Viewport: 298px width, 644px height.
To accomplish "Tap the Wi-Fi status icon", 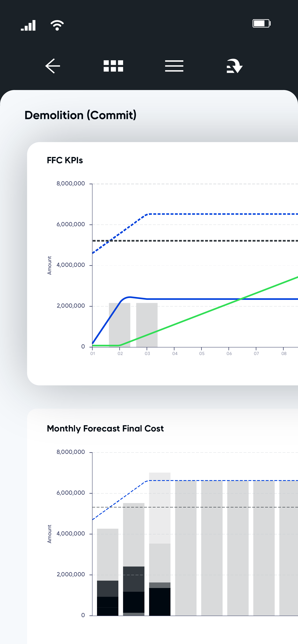I will (x=57, y=25).
